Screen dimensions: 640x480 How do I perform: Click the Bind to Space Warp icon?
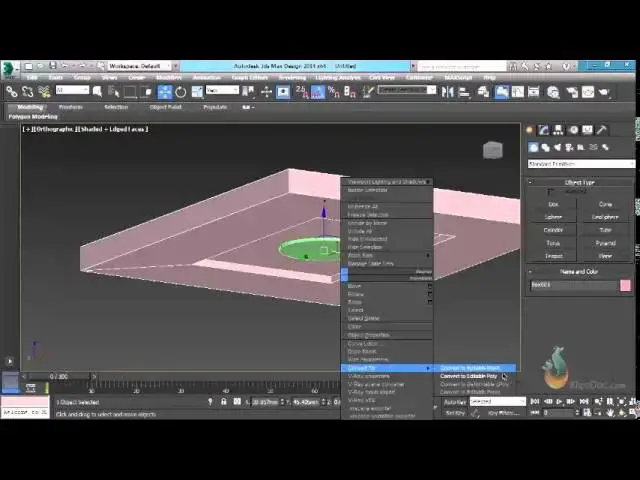tap(44, 92)
